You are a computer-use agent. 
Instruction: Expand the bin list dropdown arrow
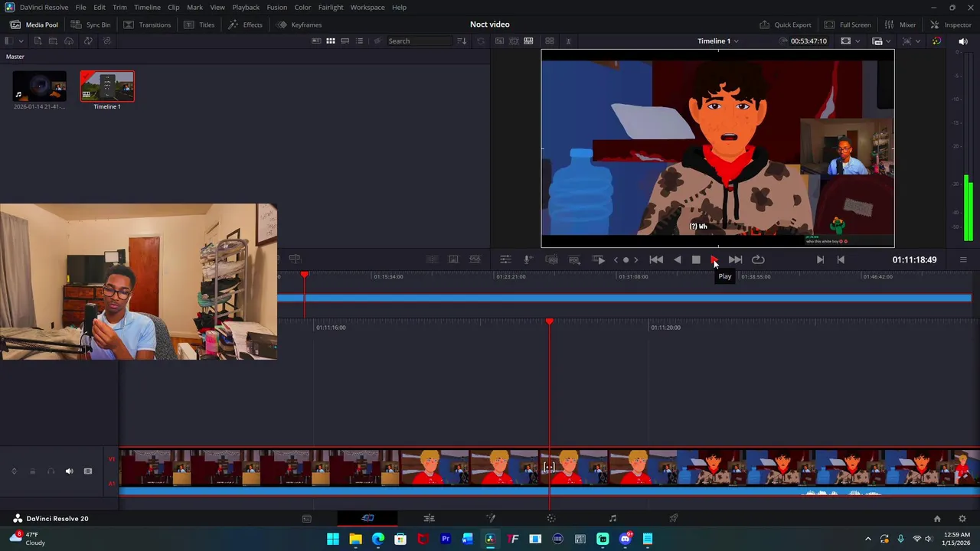click(21, 41)
